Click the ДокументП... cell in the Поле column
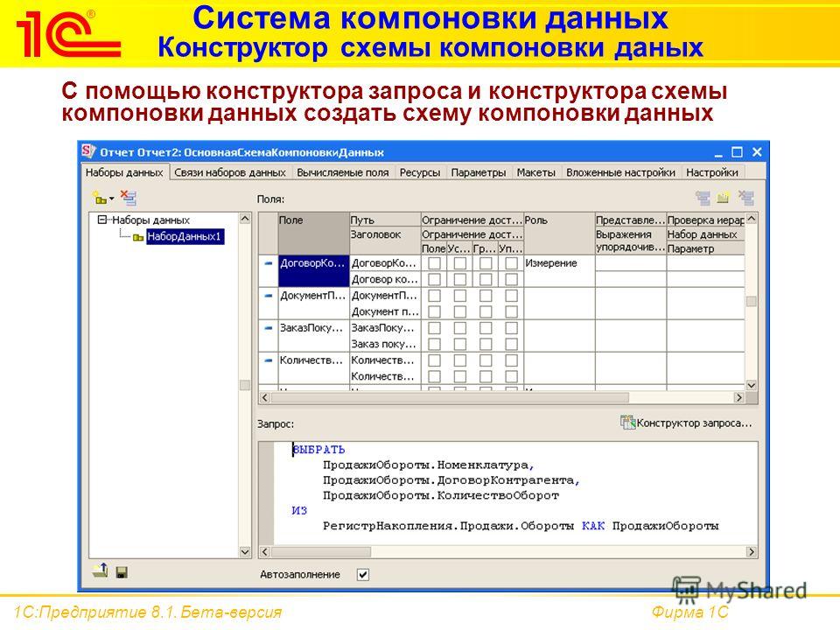This screenshot has height=630, width=840. (314, 304)
